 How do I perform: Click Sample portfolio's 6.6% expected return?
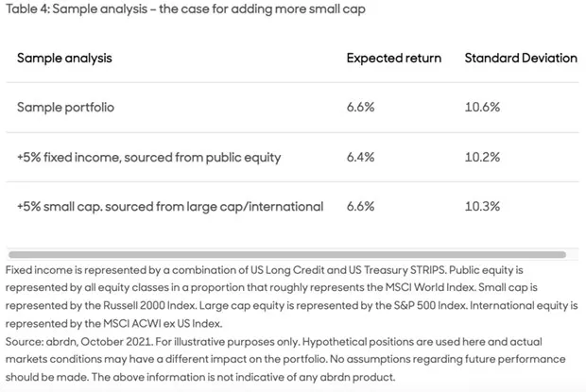point(361,107)
